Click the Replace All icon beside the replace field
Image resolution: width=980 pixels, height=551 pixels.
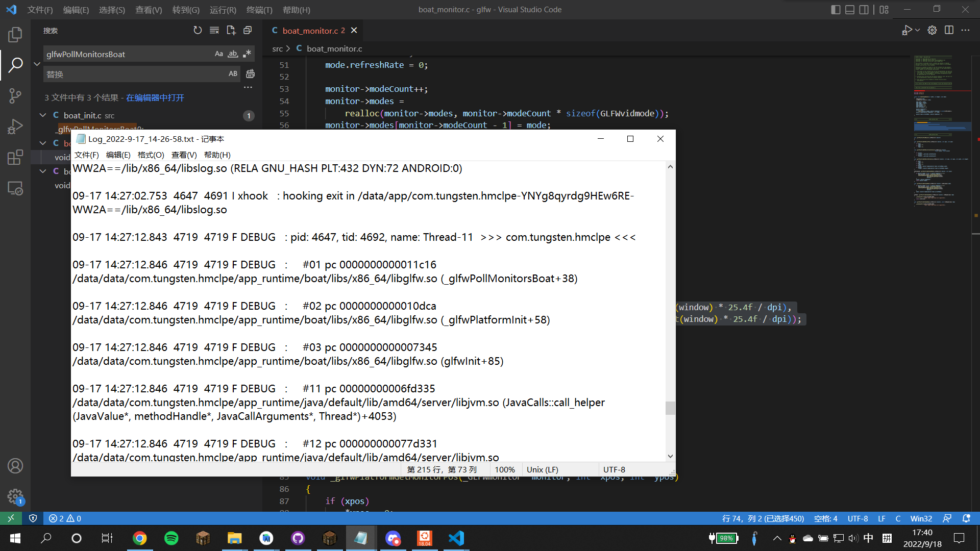tap(250, 73)
